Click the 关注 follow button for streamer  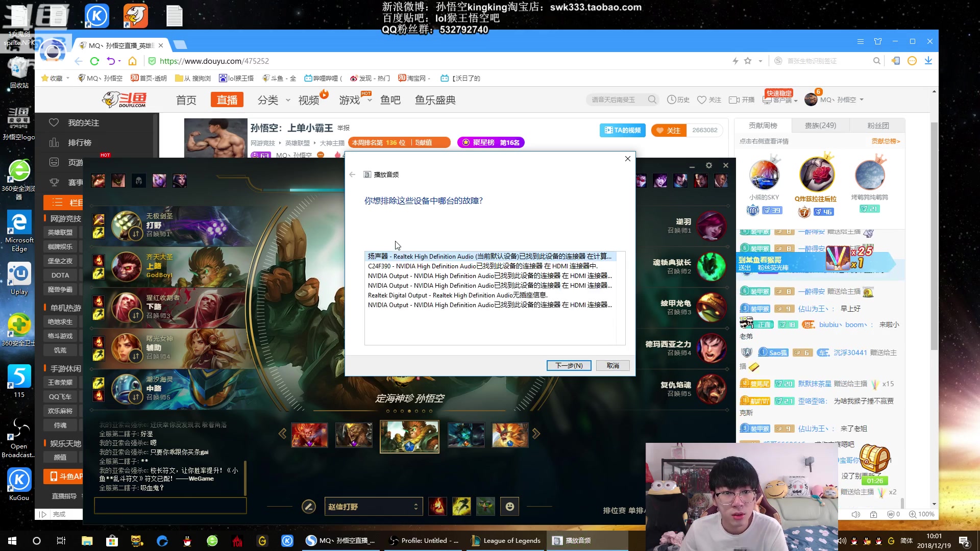pyautogui.click(x=668, y=130)
